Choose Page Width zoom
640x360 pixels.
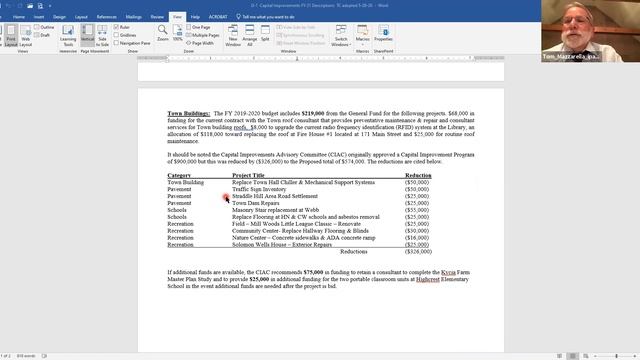[200, 43]
